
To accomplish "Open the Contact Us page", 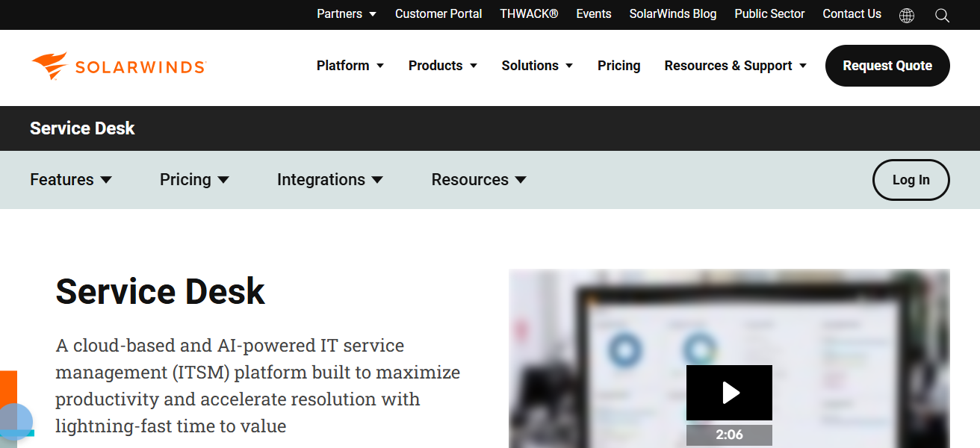I will coord(852,13).
